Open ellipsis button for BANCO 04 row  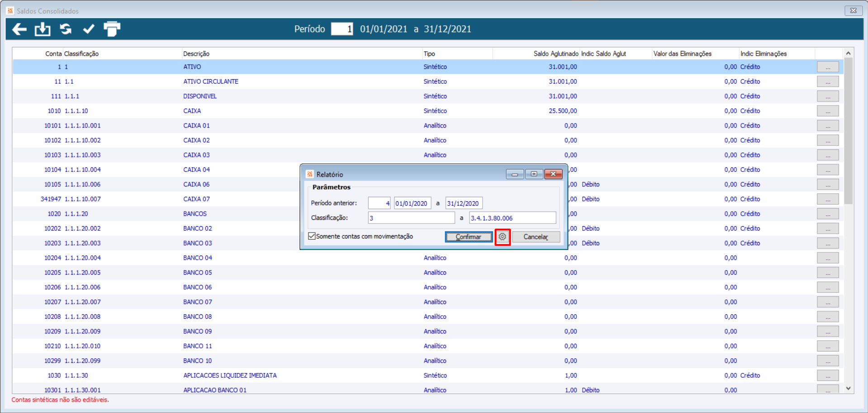(x=828, y=258)
